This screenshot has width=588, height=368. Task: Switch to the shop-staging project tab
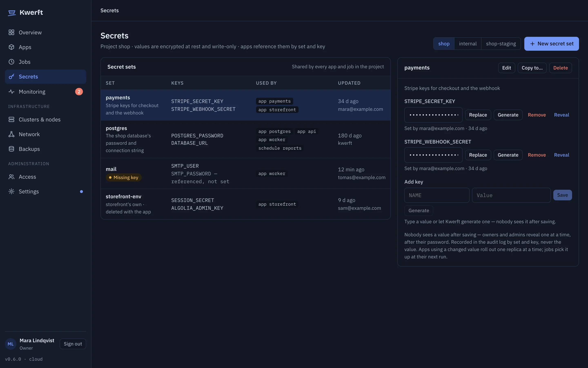(x=501, y=44)
